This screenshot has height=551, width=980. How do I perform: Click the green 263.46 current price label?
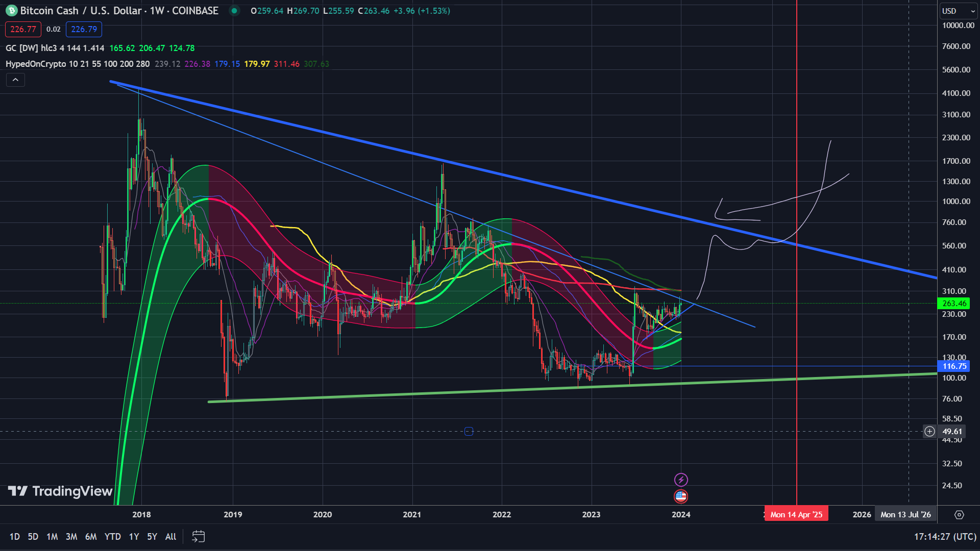tap(954, 304)
